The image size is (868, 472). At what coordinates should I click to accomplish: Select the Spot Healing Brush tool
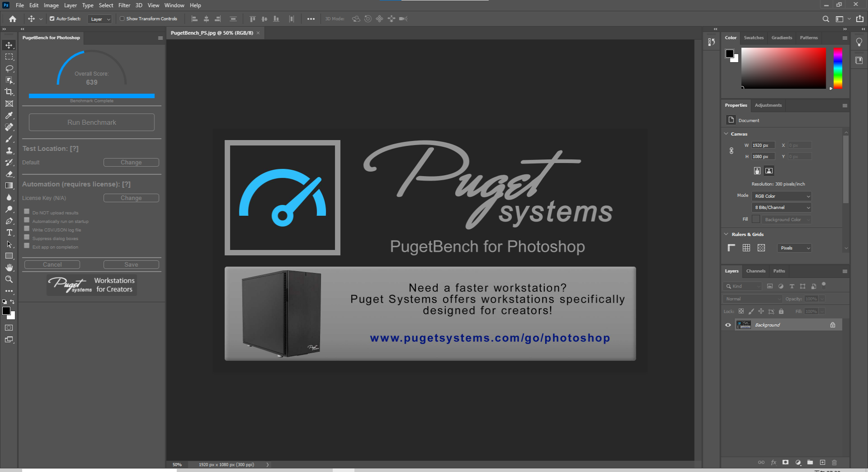9,127
